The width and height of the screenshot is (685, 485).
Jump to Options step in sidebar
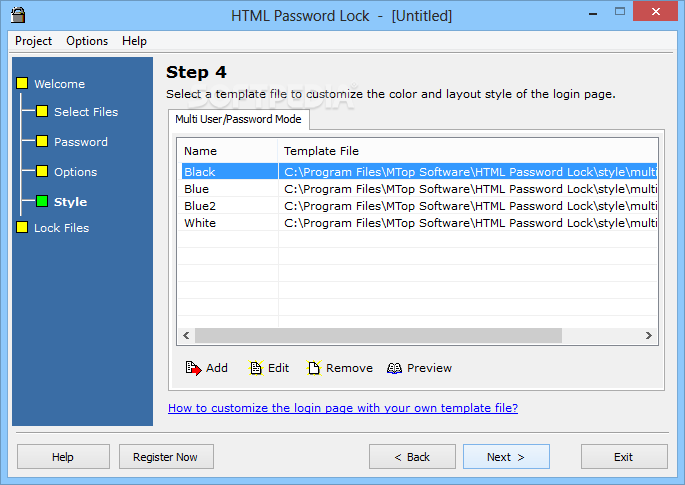[75, 172]
